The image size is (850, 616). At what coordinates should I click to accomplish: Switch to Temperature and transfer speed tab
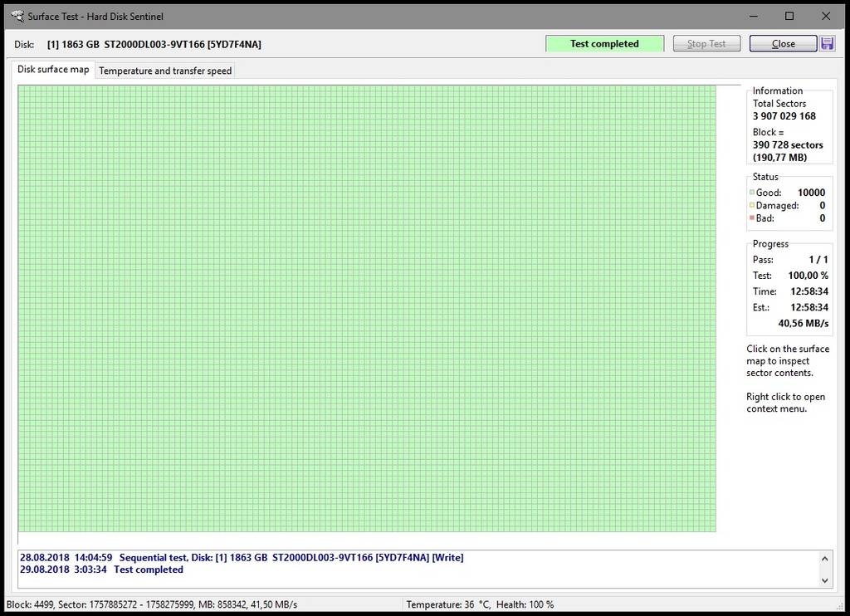point(165,71)
